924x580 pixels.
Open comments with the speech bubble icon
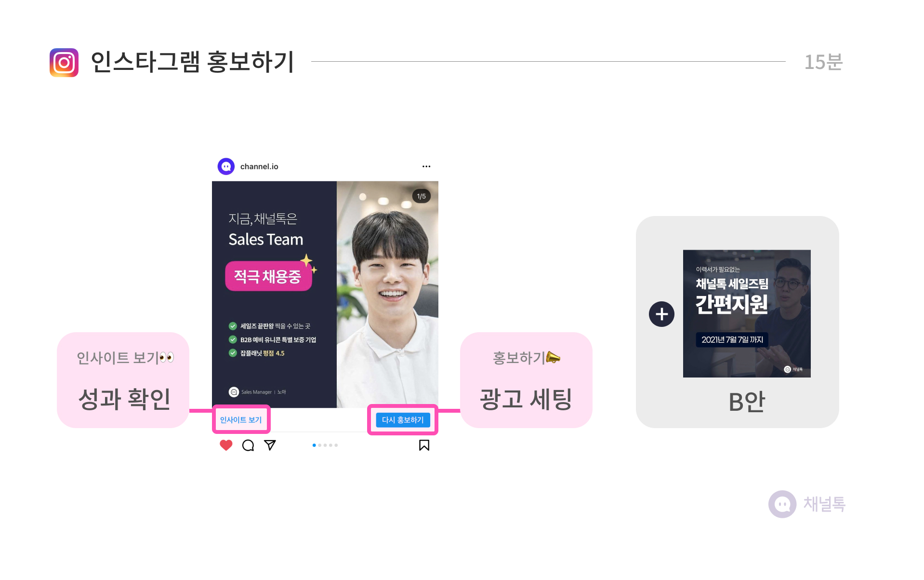248,445
